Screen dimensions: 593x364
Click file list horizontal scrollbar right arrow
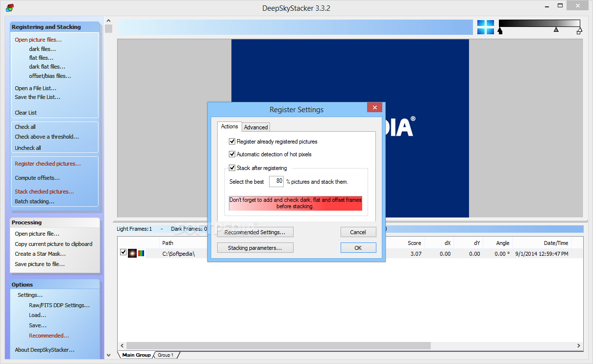(579, 346)
